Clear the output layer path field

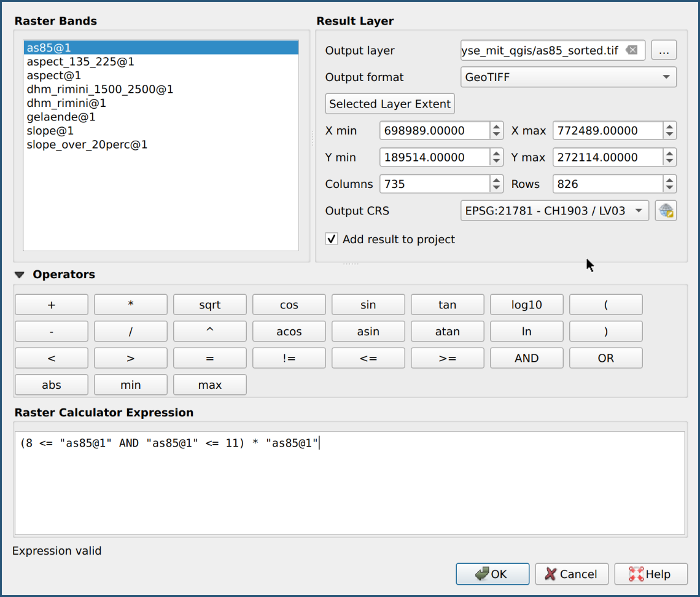(631, 50)
